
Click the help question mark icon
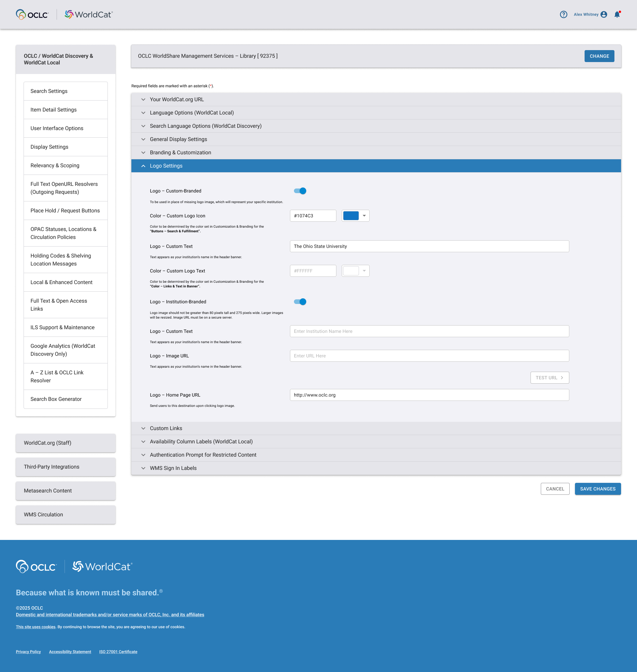click(x=563, y=14)
